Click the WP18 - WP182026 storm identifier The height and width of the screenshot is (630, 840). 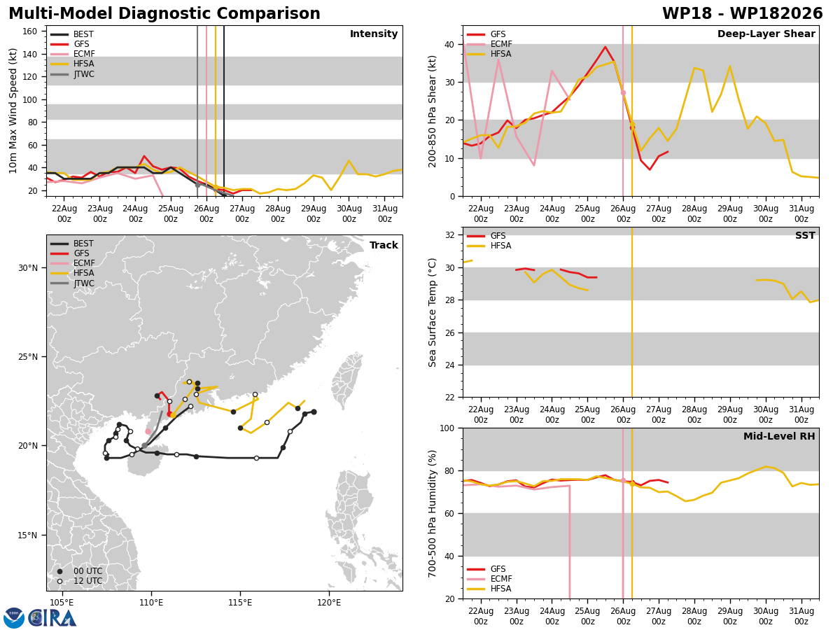[742, 14]
